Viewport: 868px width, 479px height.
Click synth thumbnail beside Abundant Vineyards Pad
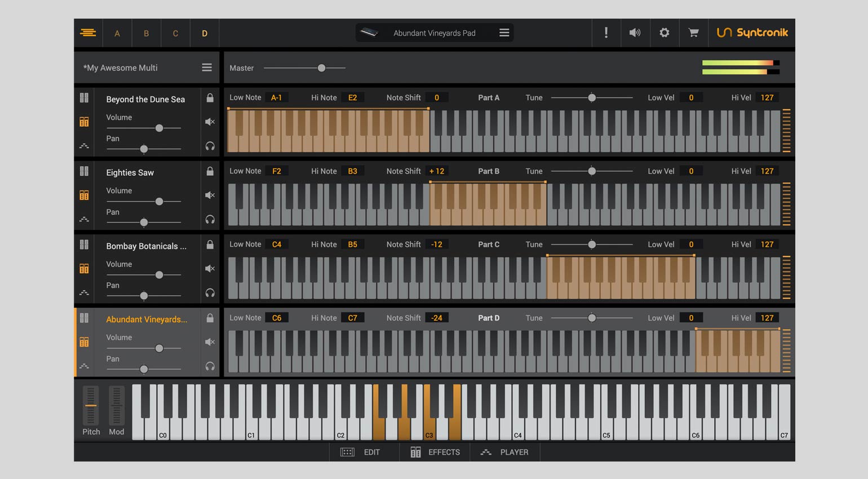(369, 33)
